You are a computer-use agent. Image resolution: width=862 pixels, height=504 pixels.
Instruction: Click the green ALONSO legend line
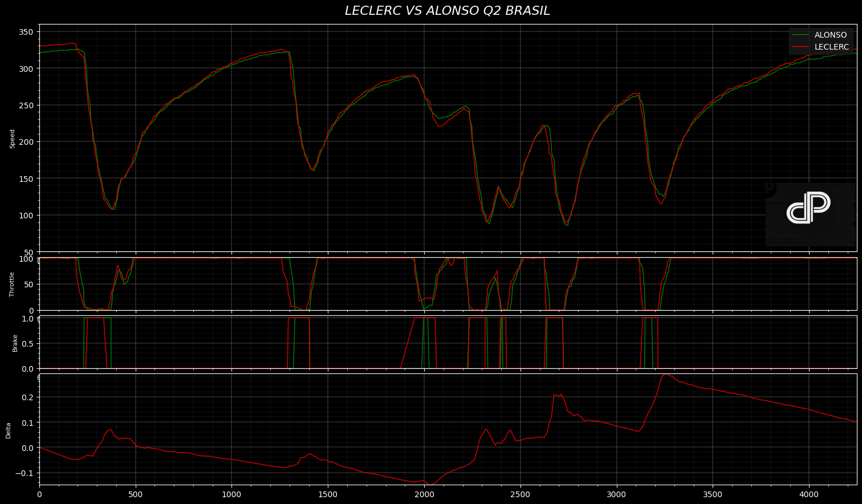[x=801, y=35]
